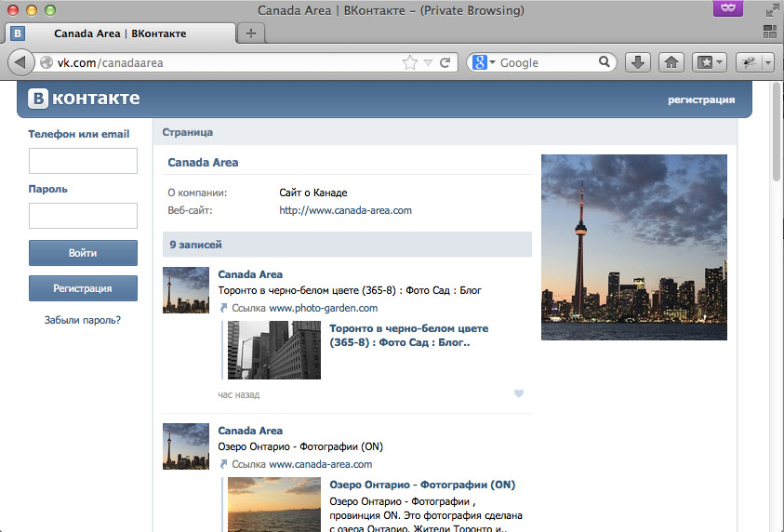Open the CN Tower profile photo

[x=633, y=246]
